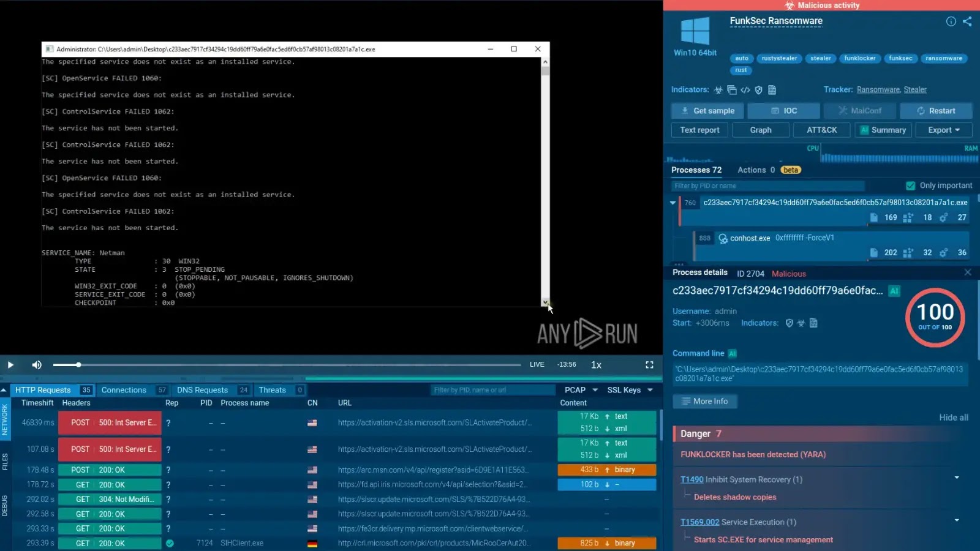Image resolution: width=980 pixels, height=551 pixels.
Task: Mute the player audio
Action: coord(37,364)
